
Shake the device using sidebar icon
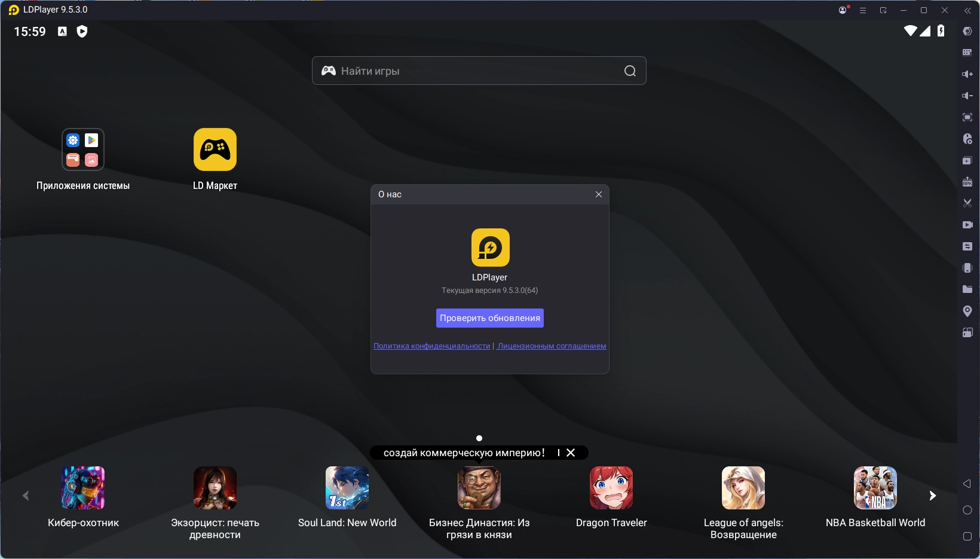coord(967,268)
